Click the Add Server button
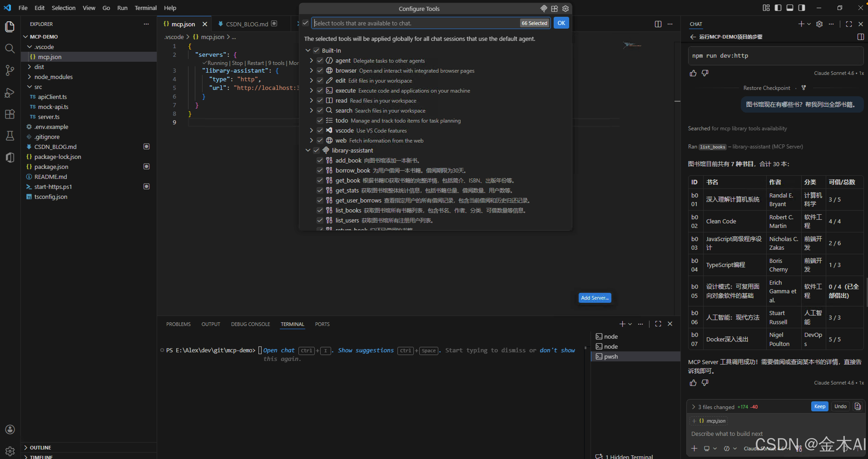The image size is (868, 459). pyautogui.click(x=594, y=298)
